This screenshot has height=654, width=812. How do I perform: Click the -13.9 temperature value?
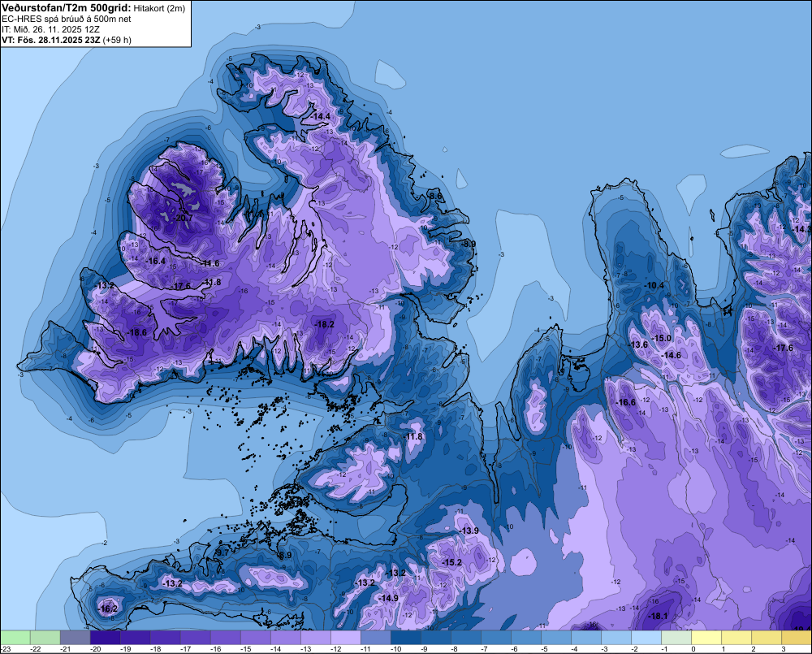pyautogui.click(x=469, y=531)
